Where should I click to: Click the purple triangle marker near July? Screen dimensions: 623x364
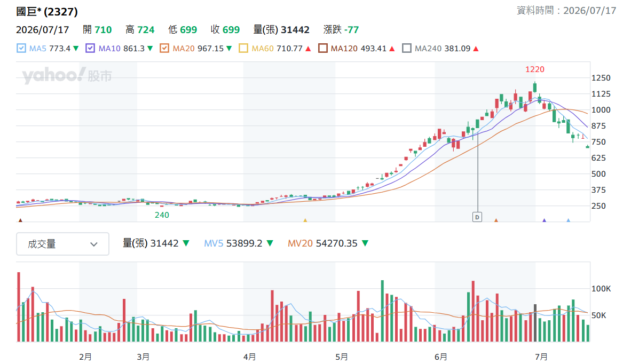[545, 220]
